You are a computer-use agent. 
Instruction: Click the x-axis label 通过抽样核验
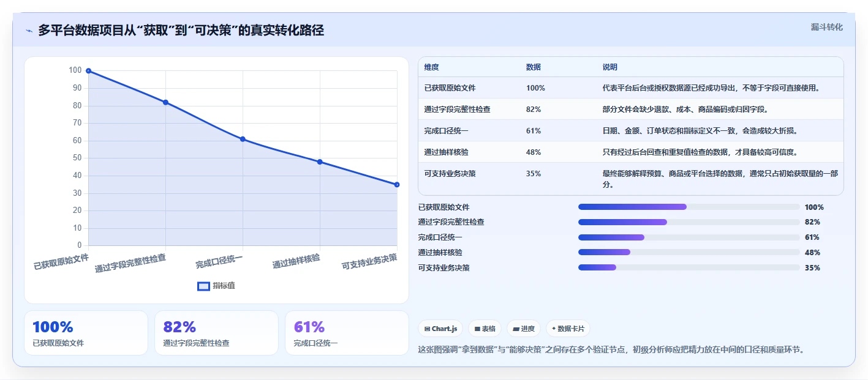[296, 261]
